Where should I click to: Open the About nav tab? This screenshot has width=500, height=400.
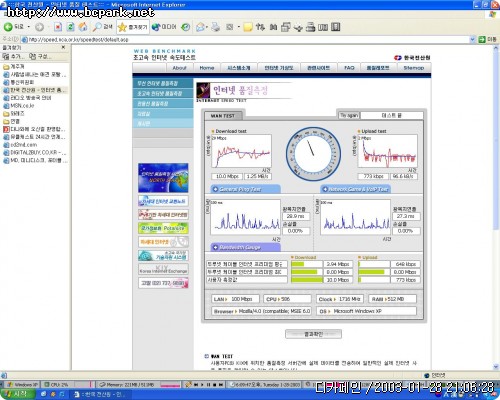pos(179,68)
